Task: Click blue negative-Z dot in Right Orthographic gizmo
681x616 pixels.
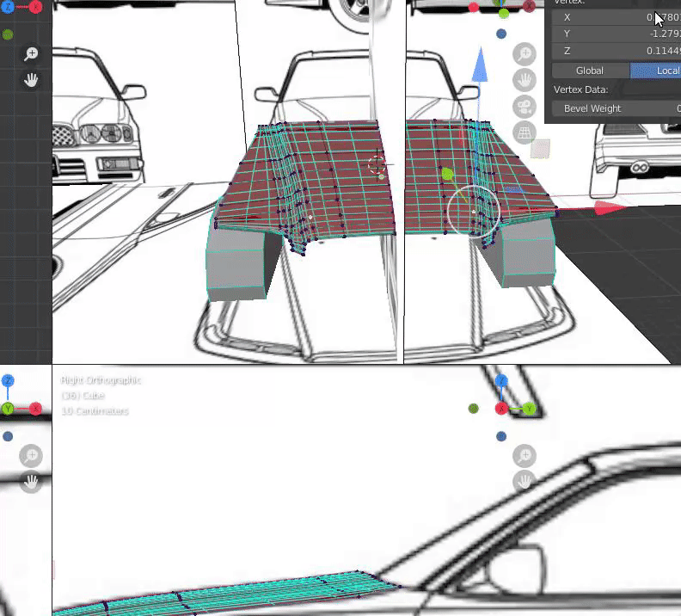Action: 501,436
